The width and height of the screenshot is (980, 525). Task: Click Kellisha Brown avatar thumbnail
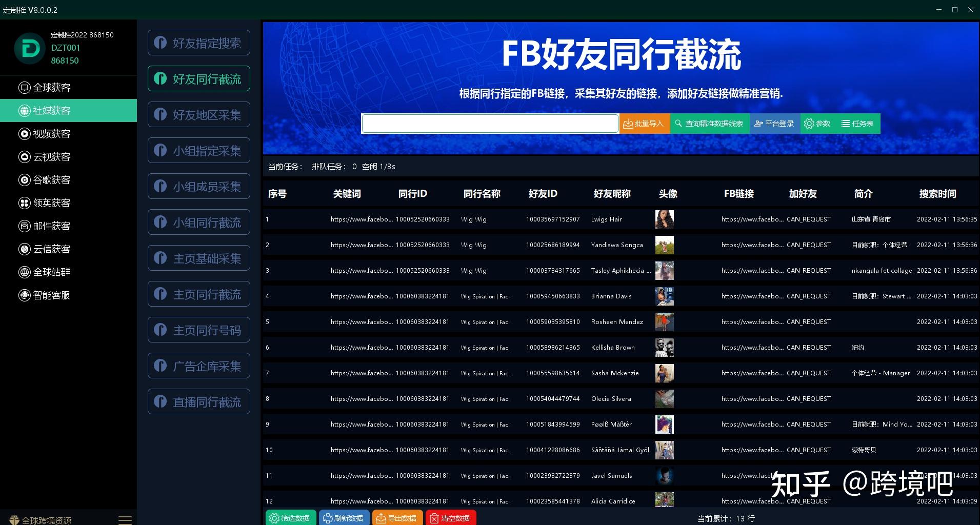[665, 348]
